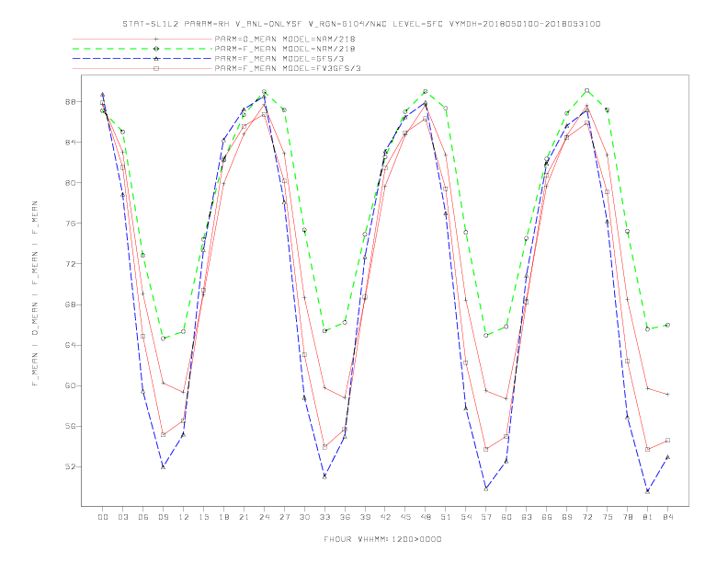This screenshot has width=728, height=563.
Task: Click the y-axis tick label 84
Action: (72, 143)
